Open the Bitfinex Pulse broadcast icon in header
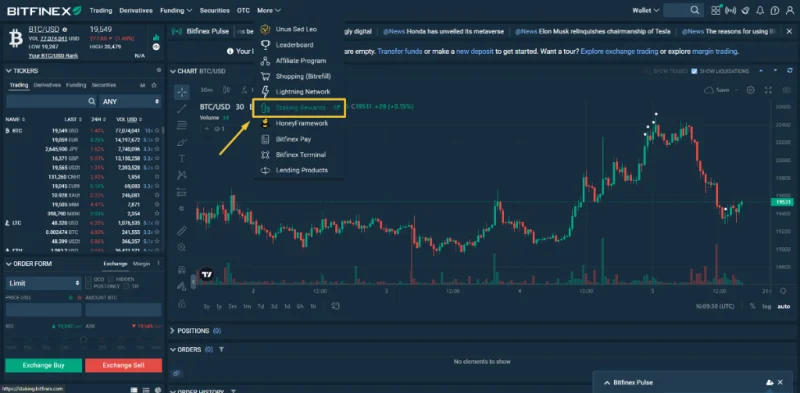This screenshot has width=800, height=393. 731,10
